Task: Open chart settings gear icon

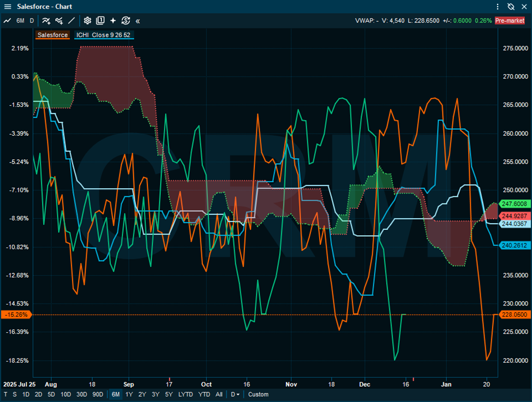Action: 87,21
